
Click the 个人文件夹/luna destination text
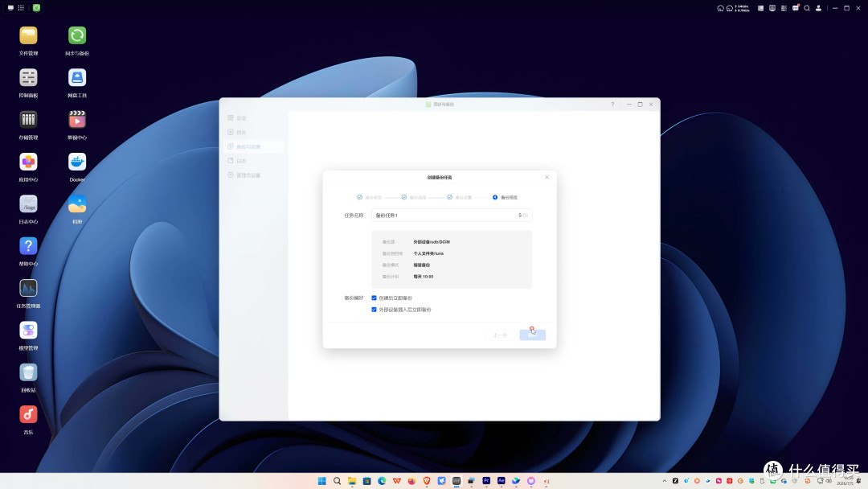click(428, 253)
